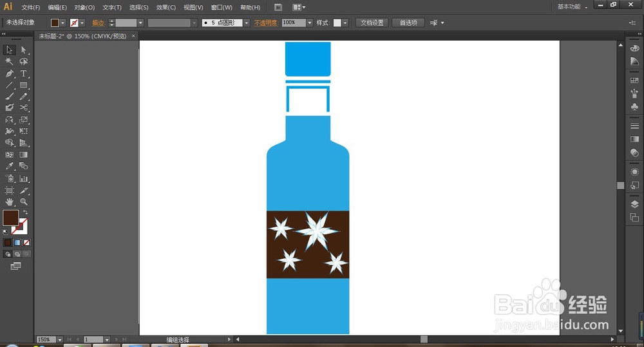Open the 效果(C) menu
644x347 pixels.
(x=166, y=7)
